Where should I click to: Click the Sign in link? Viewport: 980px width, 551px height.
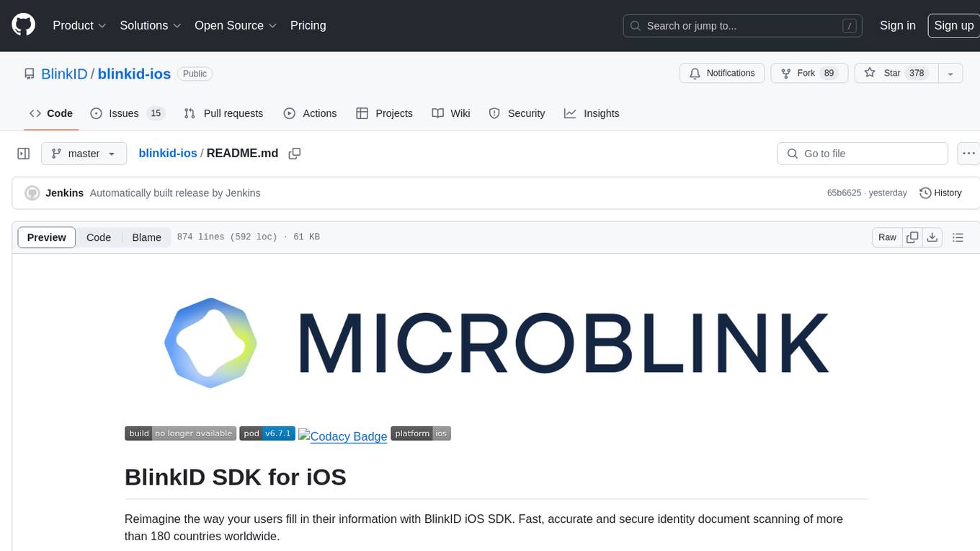(x=897, y=25)
